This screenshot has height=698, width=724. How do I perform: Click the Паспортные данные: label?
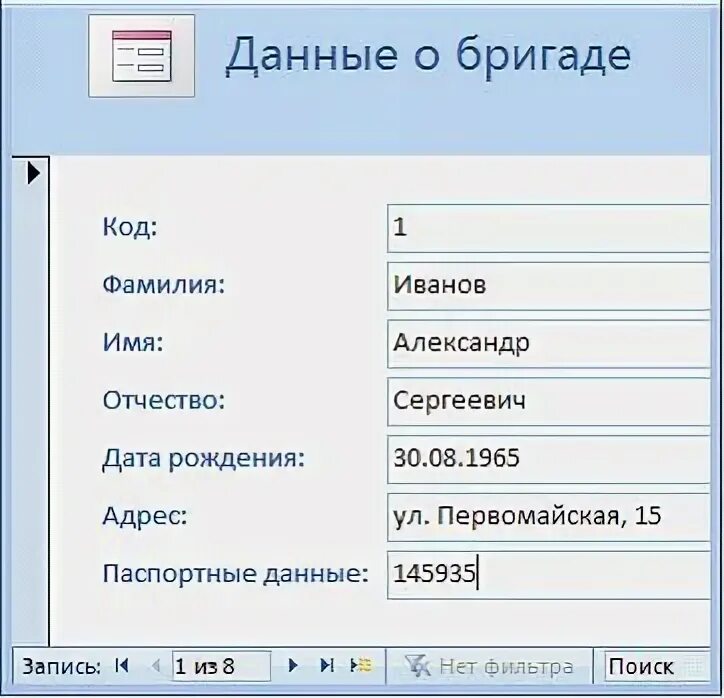coord(235,574)
